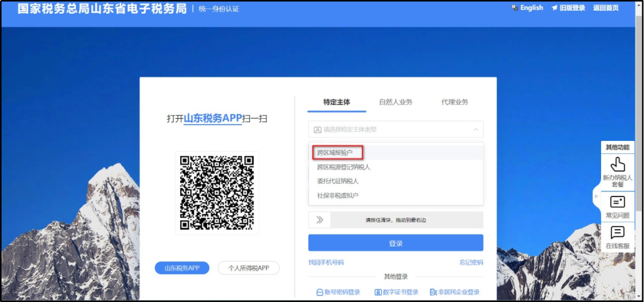Choose 社保非税虚拟户 option
644x302 pixels.
pos(395,196)
